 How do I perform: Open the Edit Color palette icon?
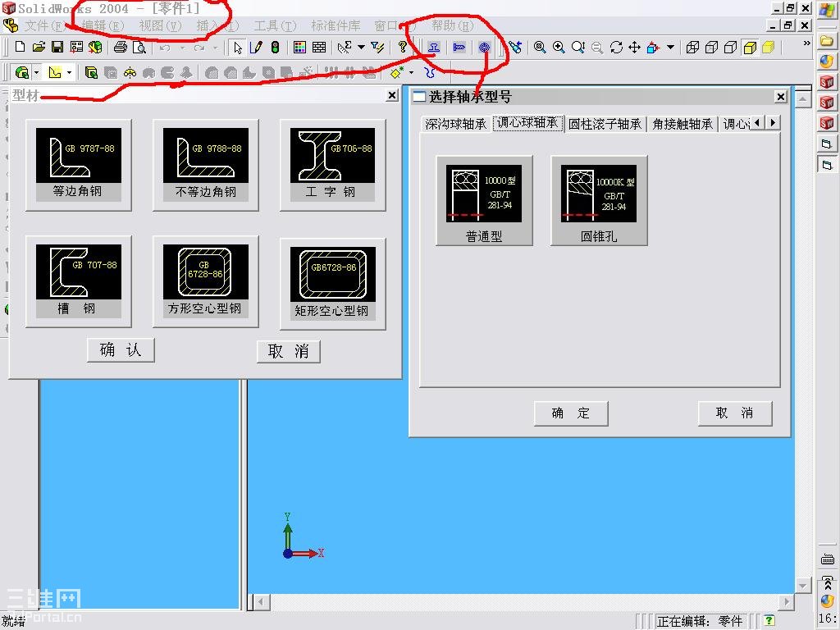[x=300, y=47]
